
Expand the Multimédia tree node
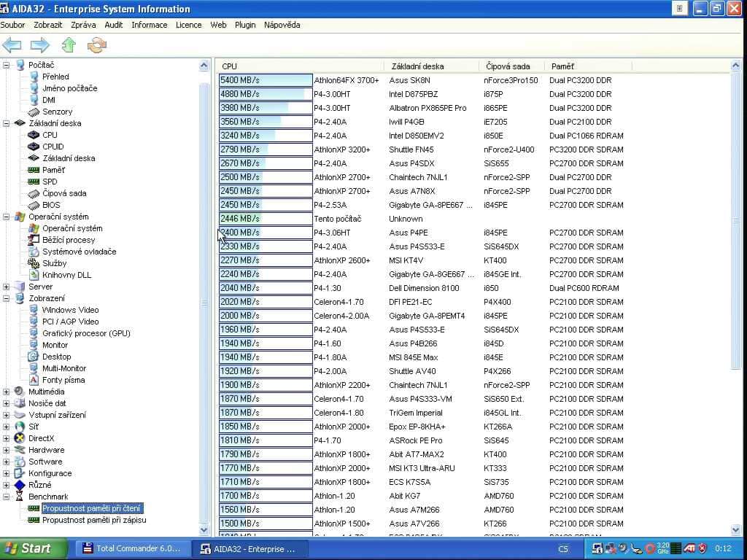point(6,392)
